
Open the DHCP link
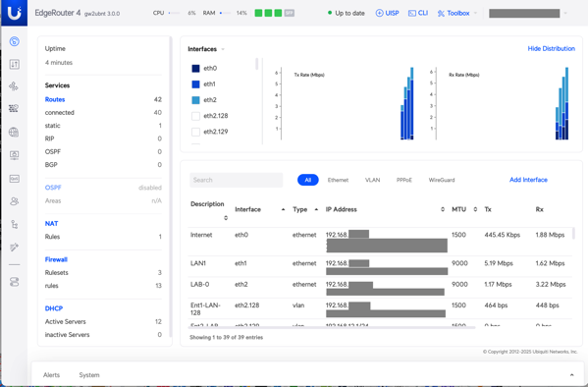point(54,308)
